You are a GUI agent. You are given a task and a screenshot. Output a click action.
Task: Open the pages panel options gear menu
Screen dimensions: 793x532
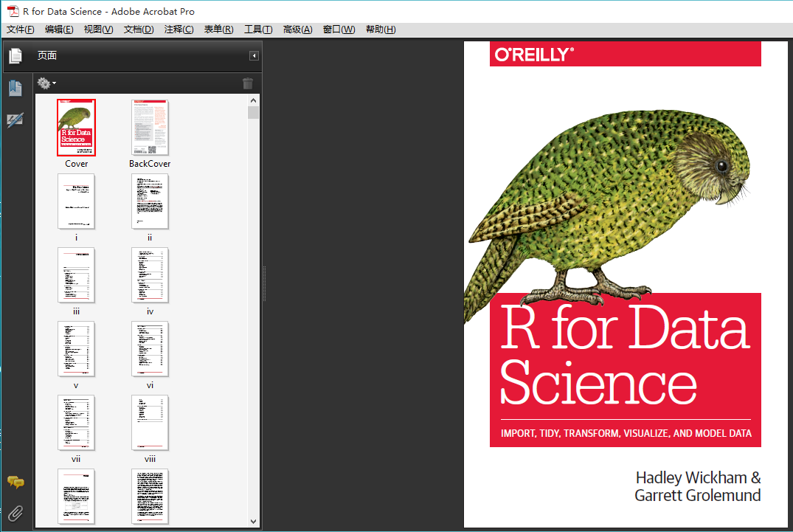click(46, 83)
